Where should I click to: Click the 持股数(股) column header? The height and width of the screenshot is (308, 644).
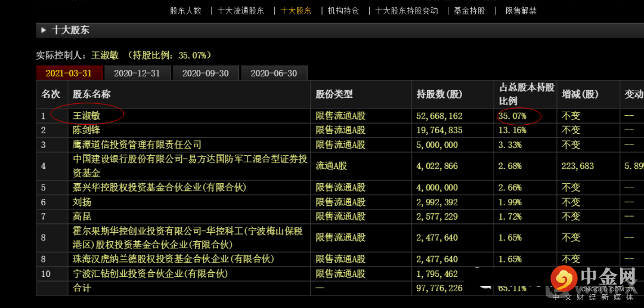tap(439, 94)
